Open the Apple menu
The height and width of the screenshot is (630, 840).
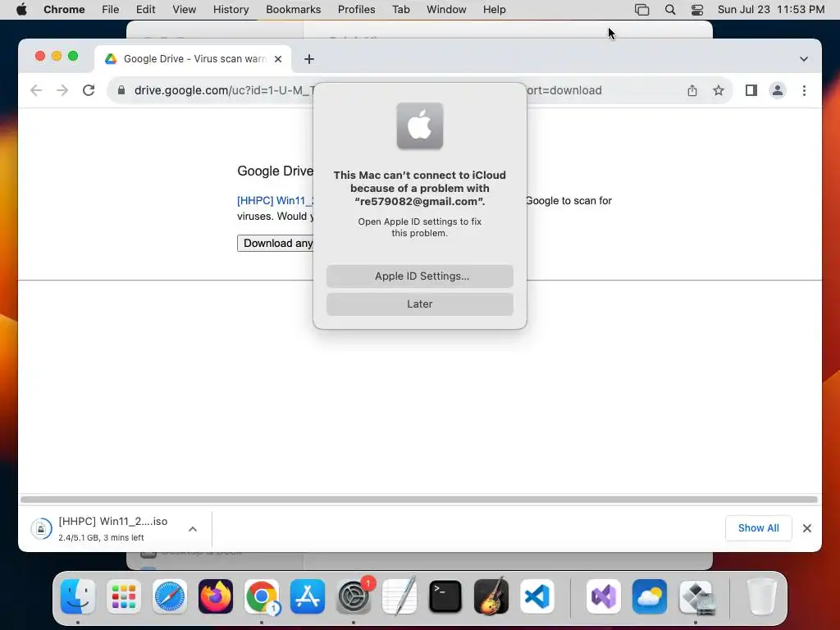click(x=21, y=10)
